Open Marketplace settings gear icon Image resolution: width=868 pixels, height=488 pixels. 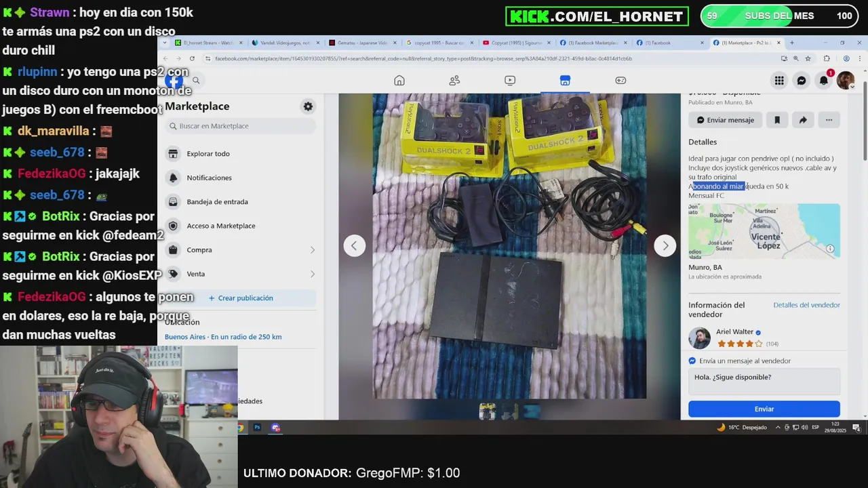pyautogui.click(x=308, y=106)
